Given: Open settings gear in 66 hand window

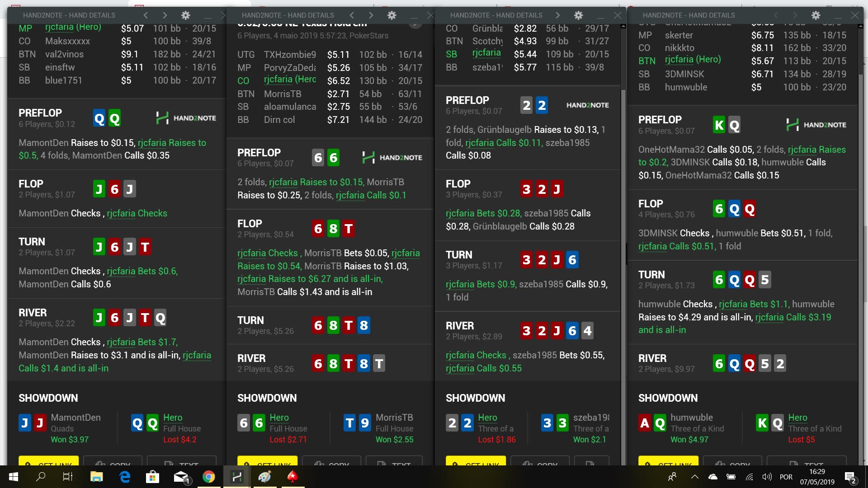Looking at the screenshot, I should click(x=392, y=15).
